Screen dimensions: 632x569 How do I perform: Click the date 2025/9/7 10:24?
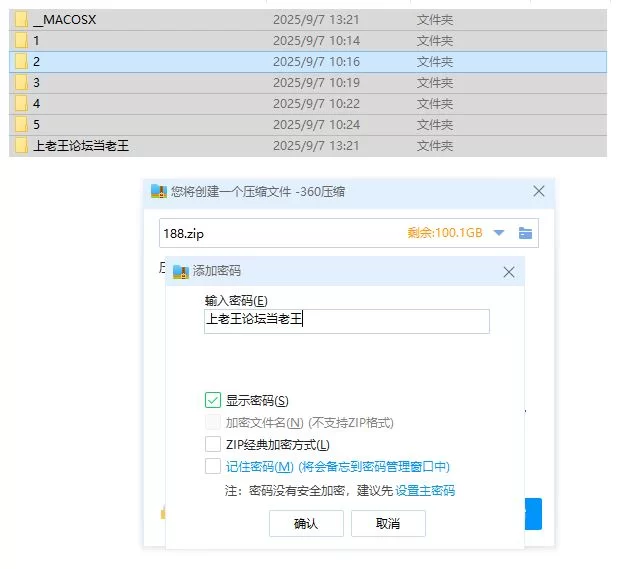point(316,125)
